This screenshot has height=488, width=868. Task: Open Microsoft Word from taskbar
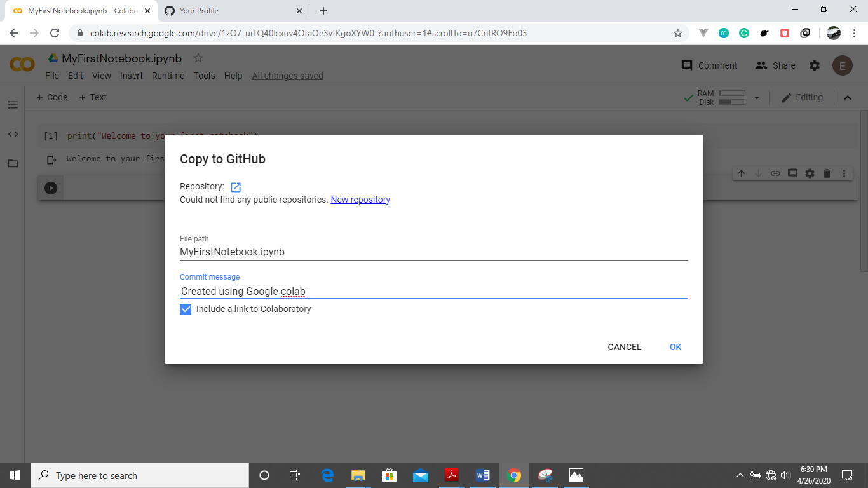tap(483, 475)
